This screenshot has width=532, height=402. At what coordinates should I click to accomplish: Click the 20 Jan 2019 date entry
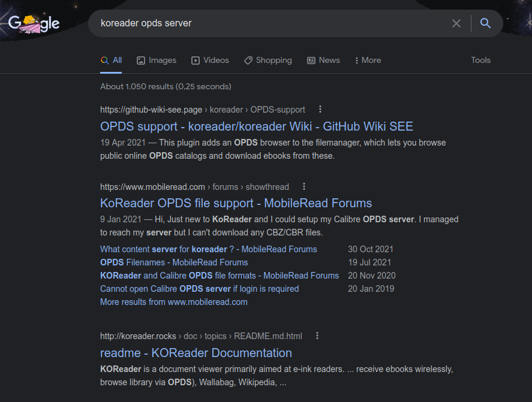point(371,289)
